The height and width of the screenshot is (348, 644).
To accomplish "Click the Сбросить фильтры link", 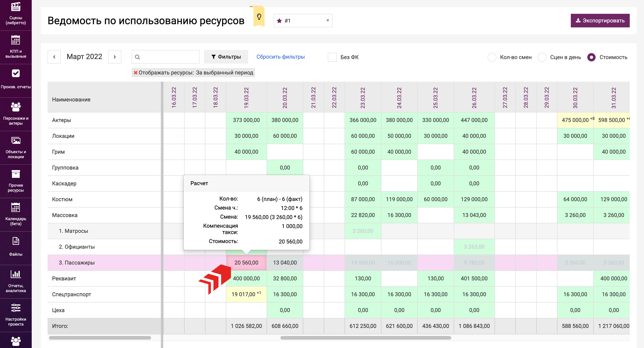I will point(280,57).
